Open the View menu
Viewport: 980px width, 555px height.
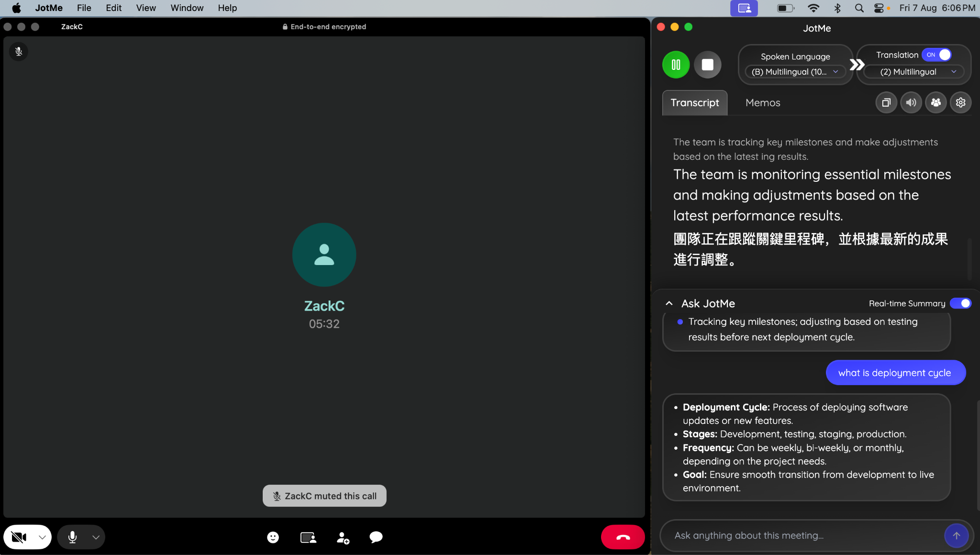[x=146, y=8]
